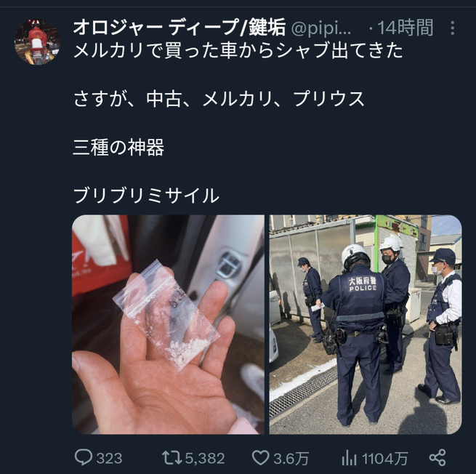View the Osaka police officers photo
The width and height of the screenshot is (476, 474).
point(366,325)
